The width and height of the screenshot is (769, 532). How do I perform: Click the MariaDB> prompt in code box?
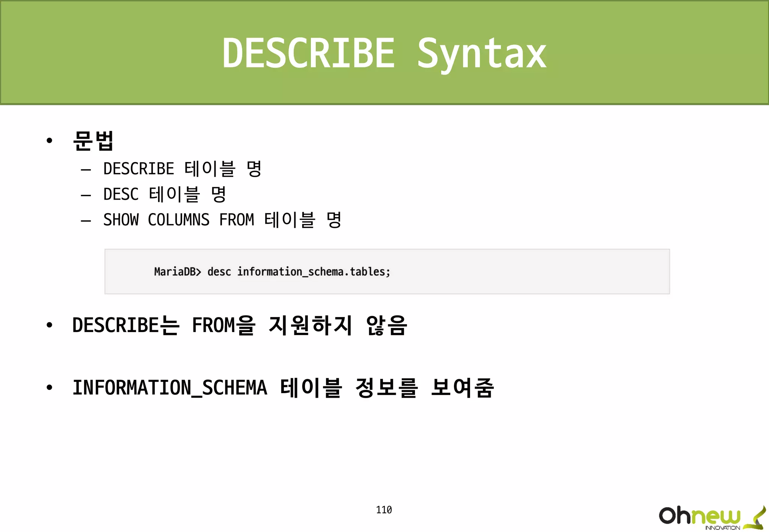(x=178, y=272)
